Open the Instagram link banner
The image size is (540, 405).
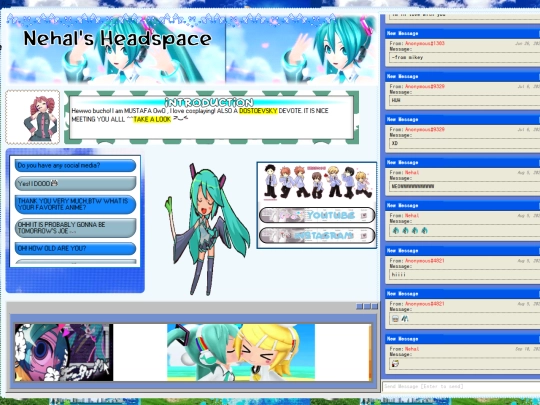pyautogui.click(x=317, y=235)
